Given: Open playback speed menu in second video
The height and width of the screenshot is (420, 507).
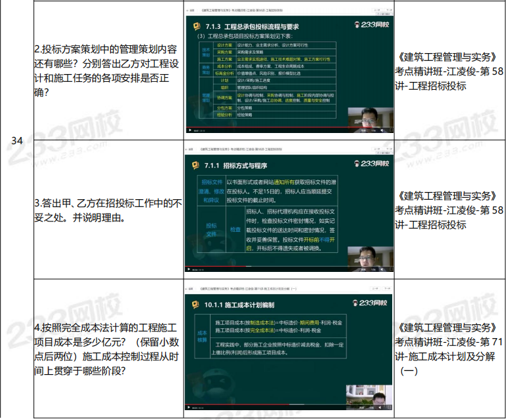Looking at the screenshot, I should [x=373, y=269].
